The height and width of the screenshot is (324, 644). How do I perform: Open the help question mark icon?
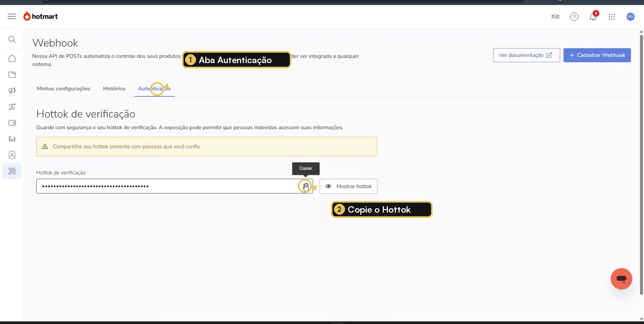[x=574, y=17]
